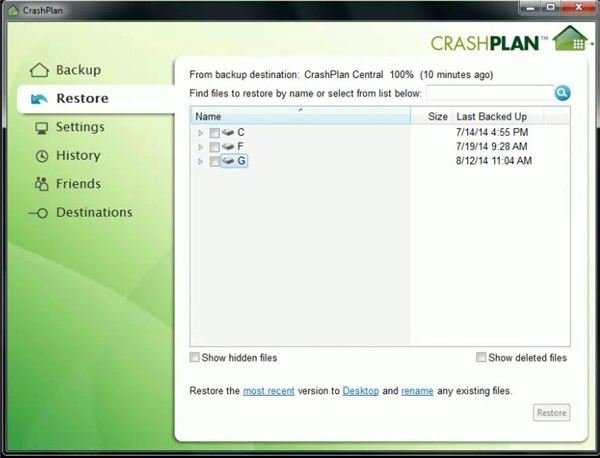Click the clock icon beside History
Image resolution: width=600 pixels, height=458 pixels.
click(x=42, y=156)
